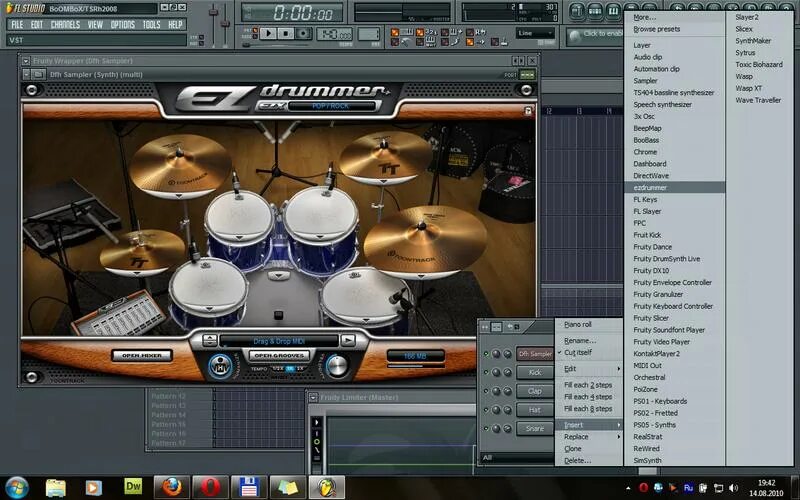Screen dimensions: 800x500
Task: Click the groove selector up-down stepper
Action: pyautogui.click(x=209, y=340)
